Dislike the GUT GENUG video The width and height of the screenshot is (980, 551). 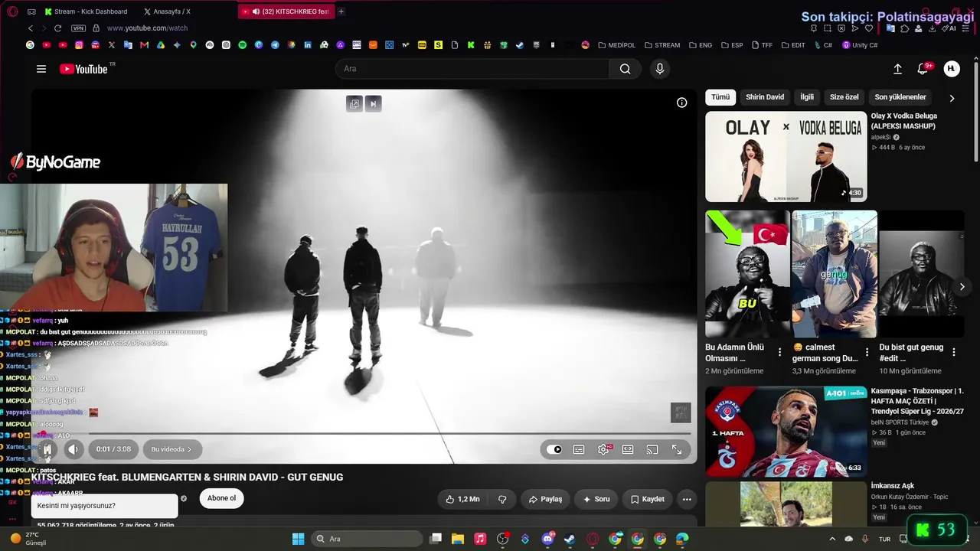(x=502, y=499)
